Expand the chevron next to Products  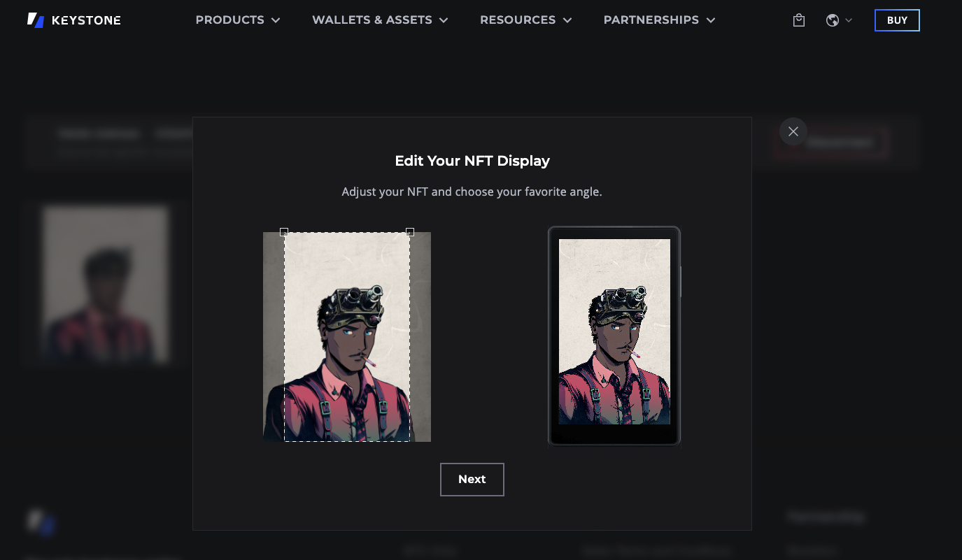pos(276,20)
